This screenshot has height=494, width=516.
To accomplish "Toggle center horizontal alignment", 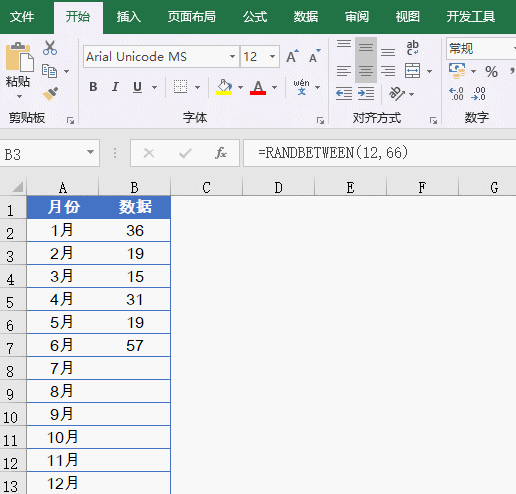I will [x=366, y=71].
